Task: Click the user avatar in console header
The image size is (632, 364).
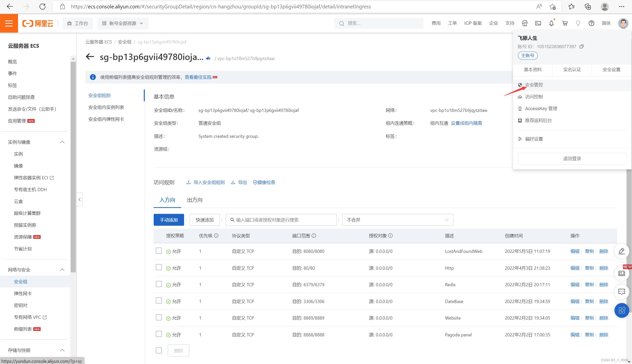Action: coord(623,23)
